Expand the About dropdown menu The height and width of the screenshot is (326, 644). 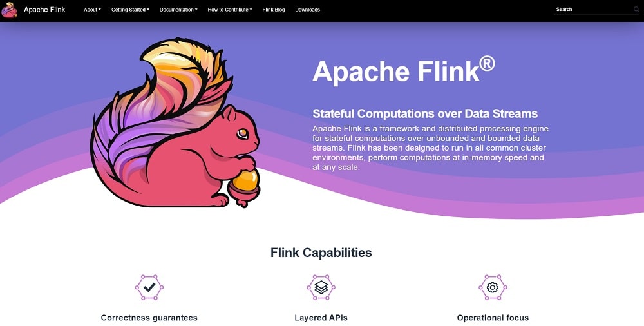pyautogui.click(x=92, y=10)
